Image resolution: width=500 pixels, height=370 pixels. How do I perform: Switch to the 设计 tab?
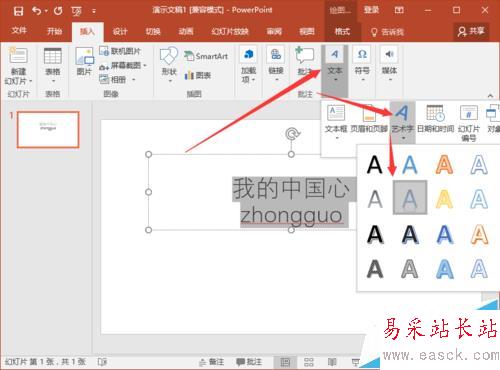(120, 32)
